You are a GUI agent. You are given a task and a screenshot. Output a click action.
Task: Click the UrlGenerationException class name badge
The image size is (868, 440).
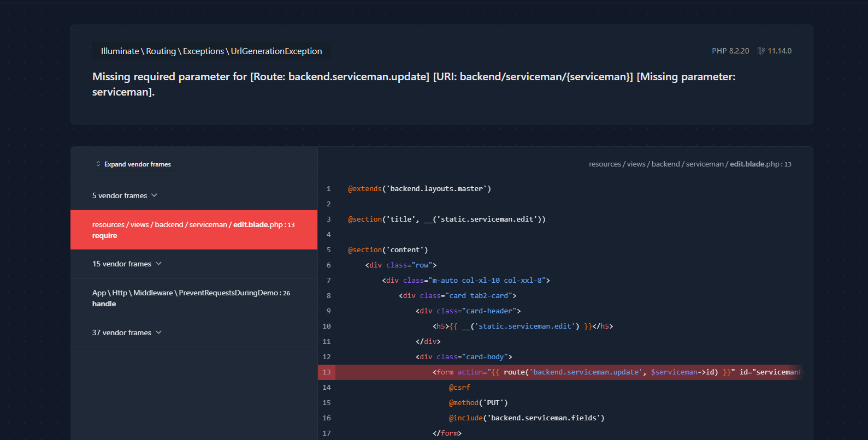point(211,51)
